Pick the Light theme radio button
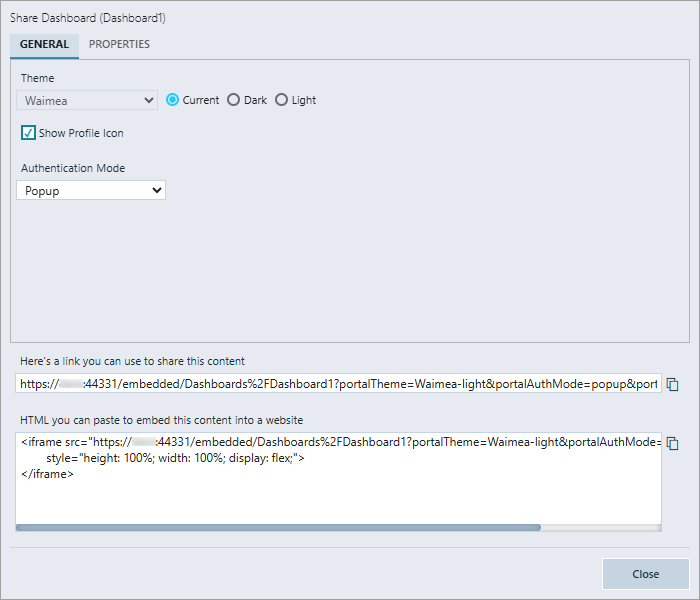The width and height of the screenshot is (700, 600). [281, 100]
